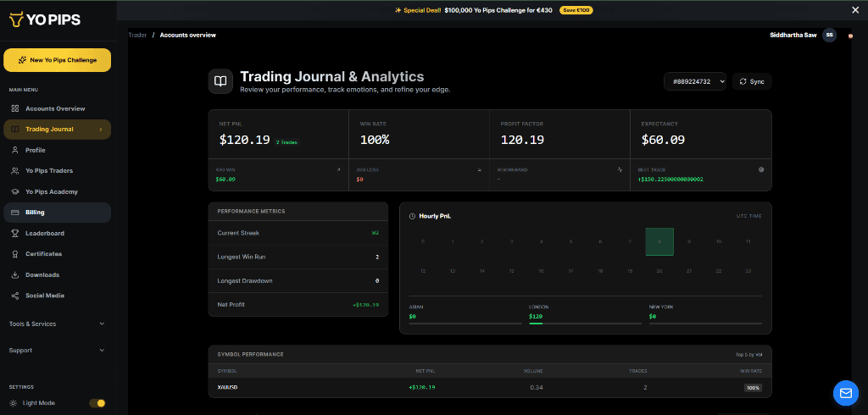Open the SS user avatar
The height and width of the screenshot is (415, 868).
(829, 35)
